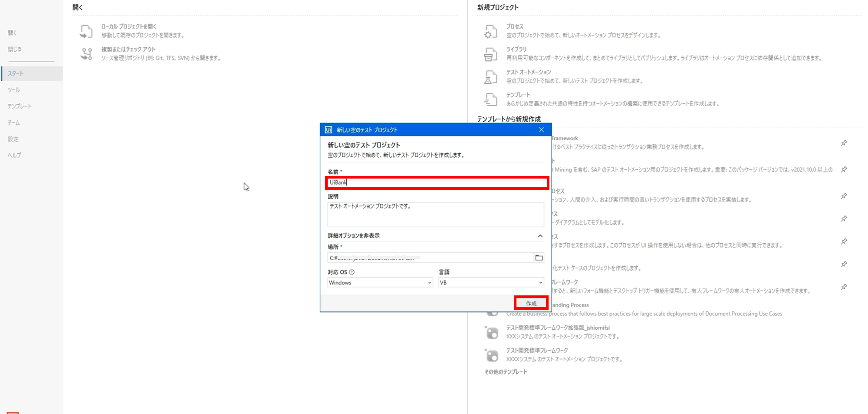Select the プロセス new project icon
Screen dimensions: 868x414
click(x=490, y=31)
